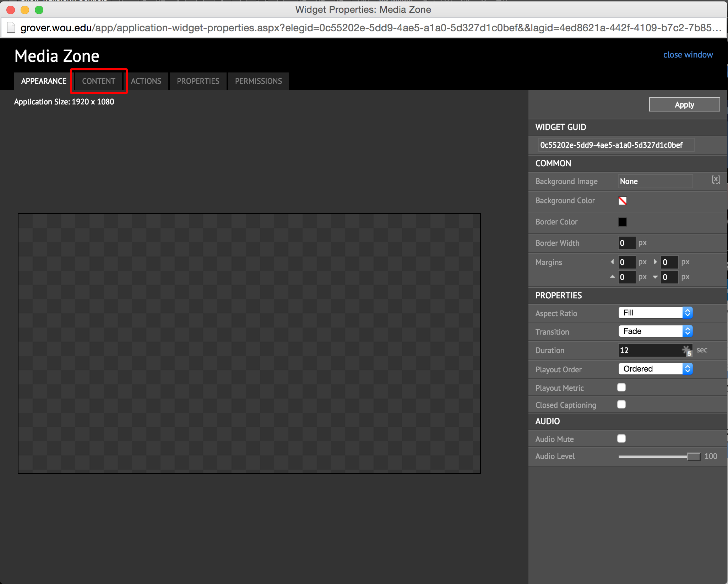728x584 pixels.
Task: Click the top margin increment arrow icon
Action: 614,276
